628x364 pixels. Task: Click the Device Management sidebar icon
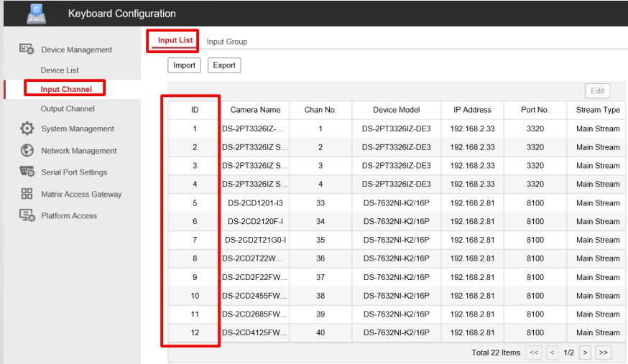pyautogui.click(x=27, y=50)
